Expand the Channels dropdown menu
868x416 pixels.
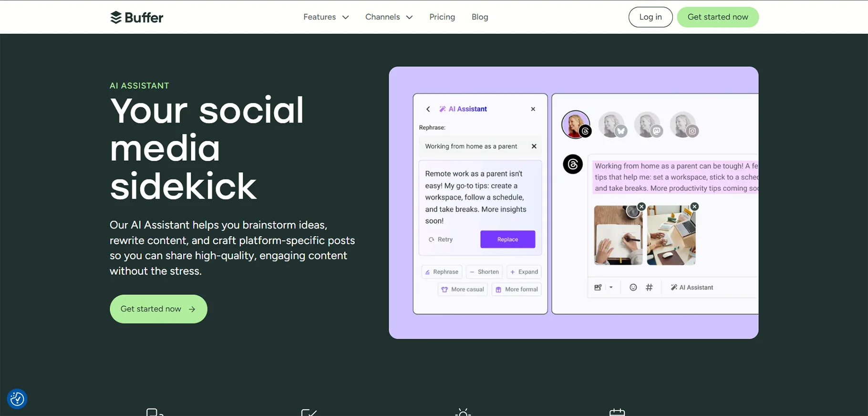point(389,17)
